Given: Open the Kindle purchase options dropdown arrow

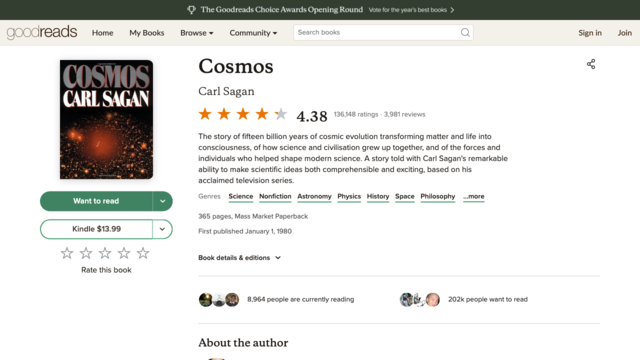Looking at the screenshot, I should 162,229.
